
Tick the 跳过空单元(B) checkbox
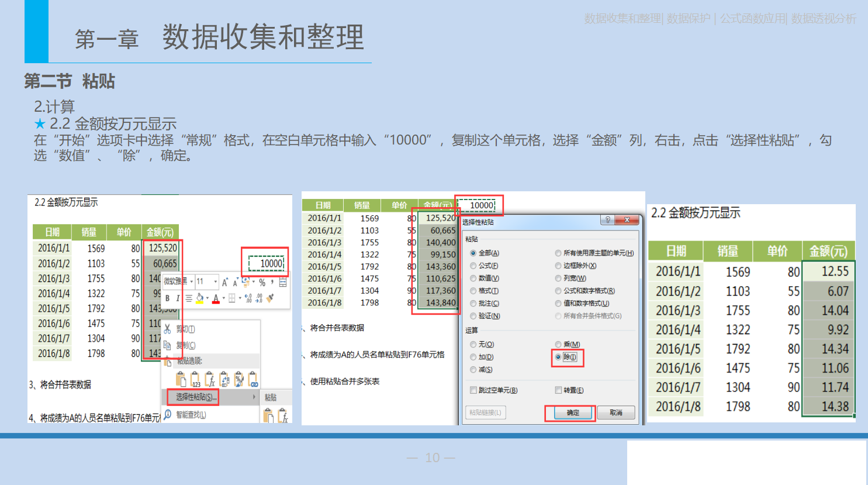[473, 390]
